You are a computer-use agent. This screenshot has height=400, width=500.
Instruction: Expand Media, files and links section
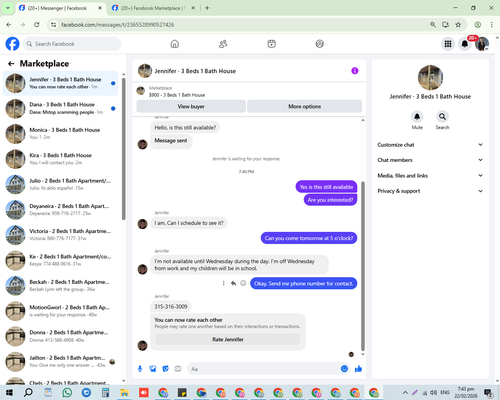point(430,176)
